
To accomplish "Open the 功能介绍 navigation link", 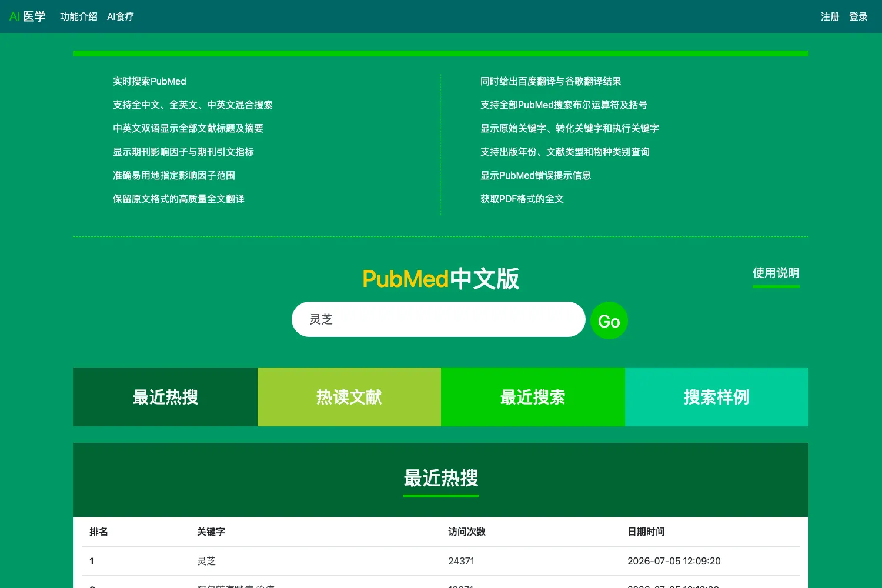I will coord(79,16).
